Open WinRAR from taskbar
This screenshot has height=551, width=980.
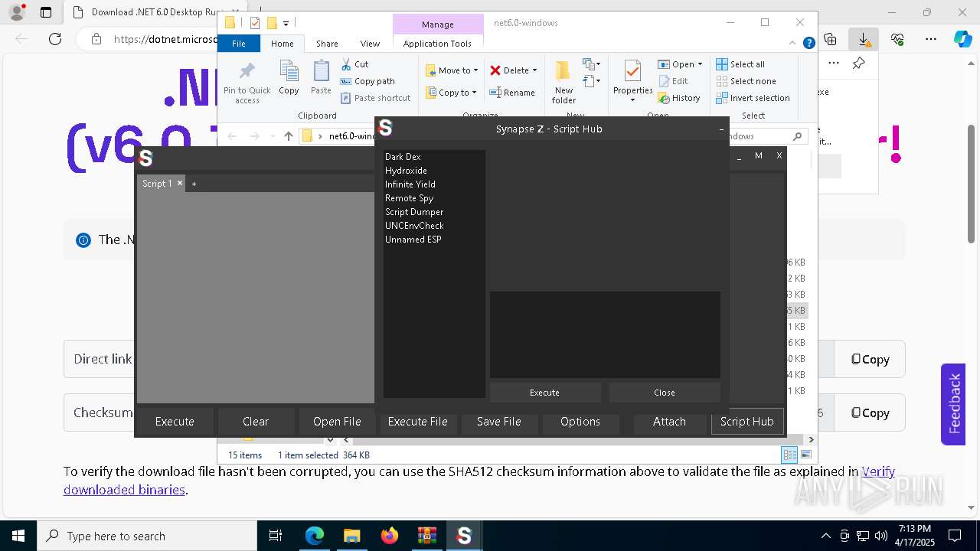426,536
